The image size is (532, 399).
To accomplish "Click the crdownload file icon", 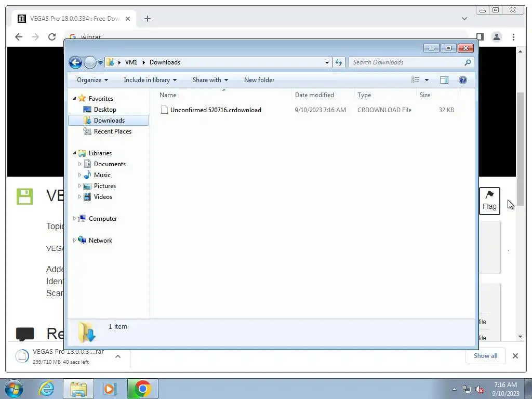I will pyautogui.click(x=164, y=110).
